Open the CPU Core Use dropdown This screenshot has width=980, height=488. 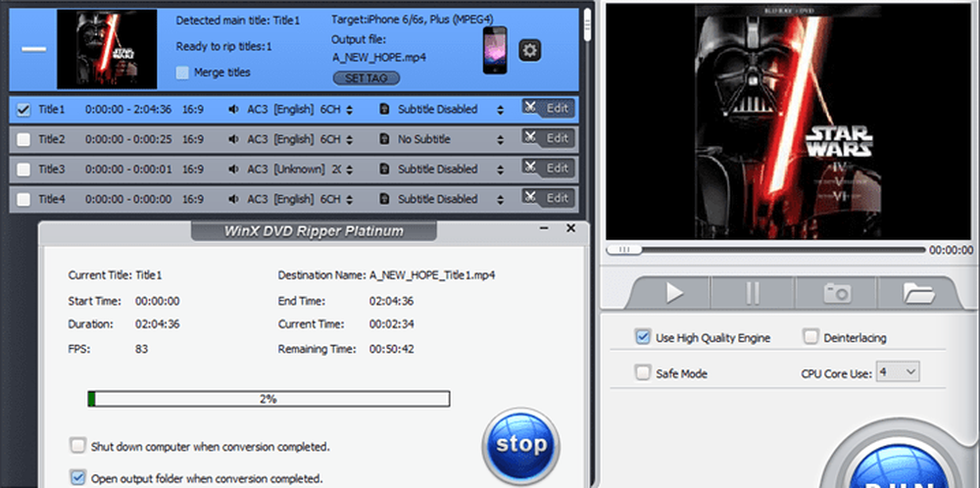click(x=898, y=371)
